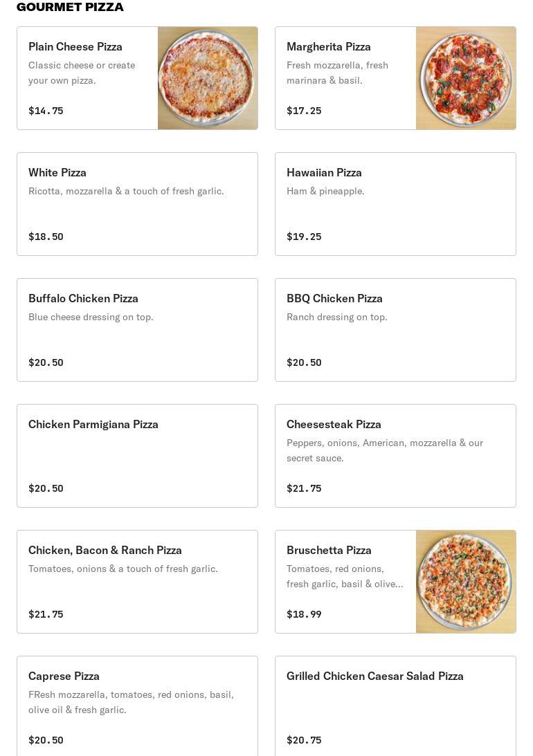Click the Plain Cheese Pizza photo
The image size is (533, 756).
(208, 78)
